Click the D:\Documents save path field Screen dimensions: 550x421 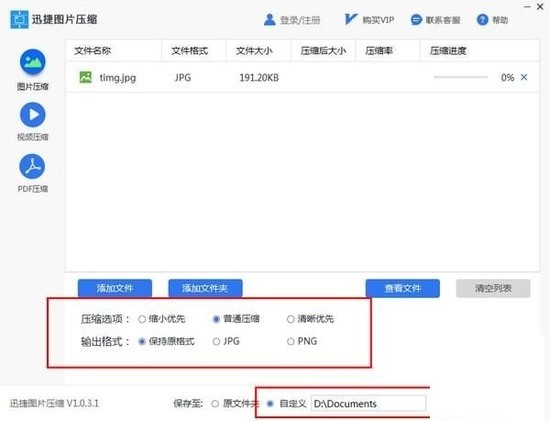point(369,403)
